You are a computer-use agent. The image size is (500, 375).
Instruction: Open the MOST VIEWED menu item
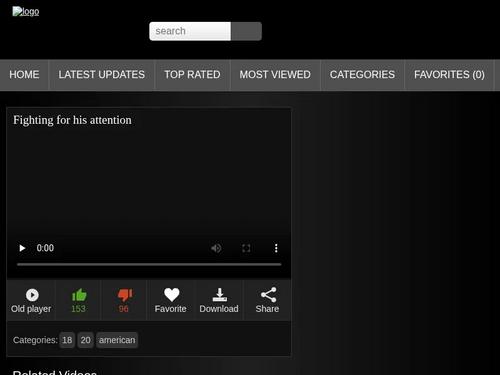point(275,75)
